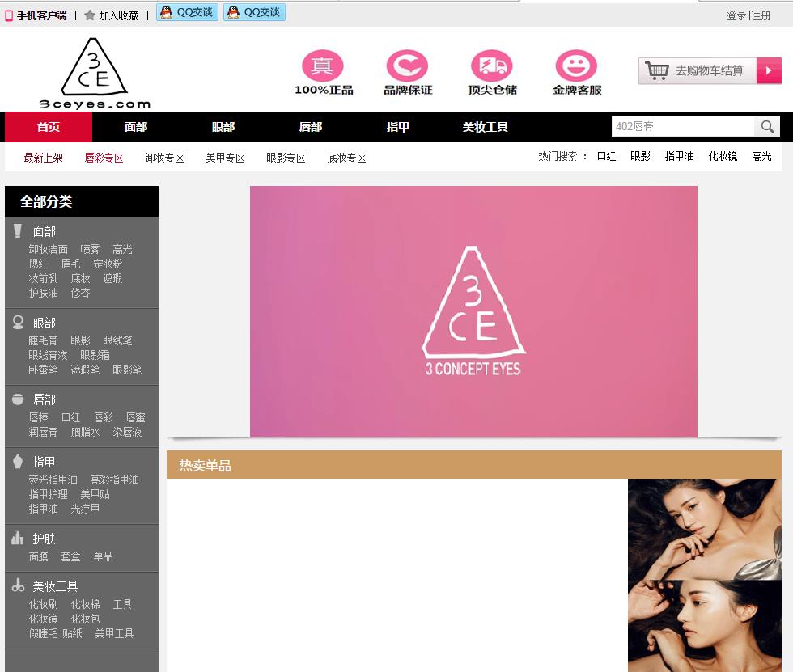
Task: Click hot search term 指甲油
Action: point(679,156)
